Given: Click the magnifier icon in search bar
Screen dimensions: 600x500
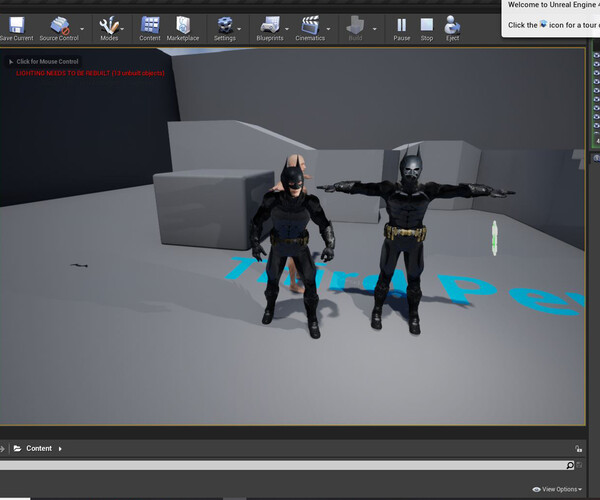Looking at the screenshot, I should [570, 465].
